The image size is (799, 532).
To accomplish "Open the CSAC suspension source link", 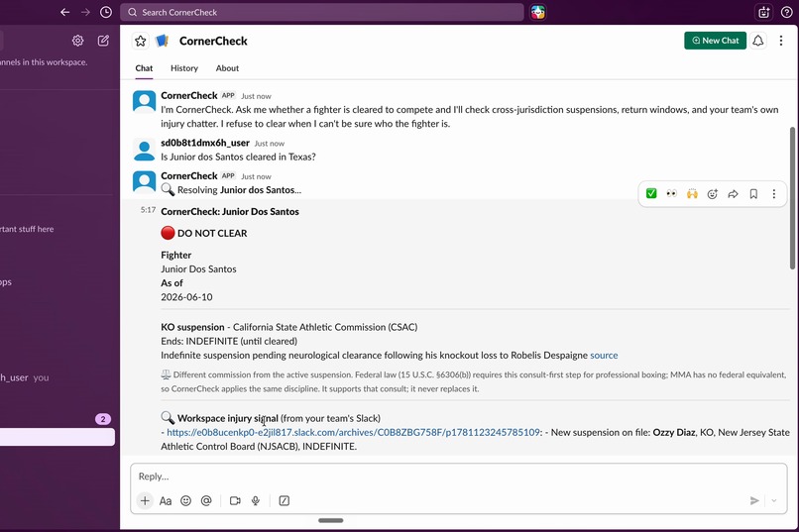I will point(604,356).
